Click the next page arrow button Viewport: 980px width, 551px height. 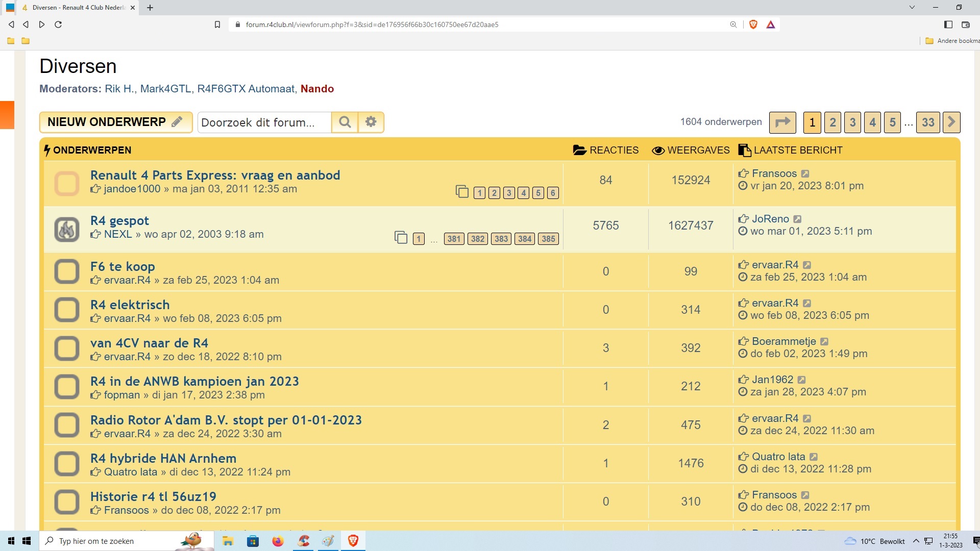[951, 122]
